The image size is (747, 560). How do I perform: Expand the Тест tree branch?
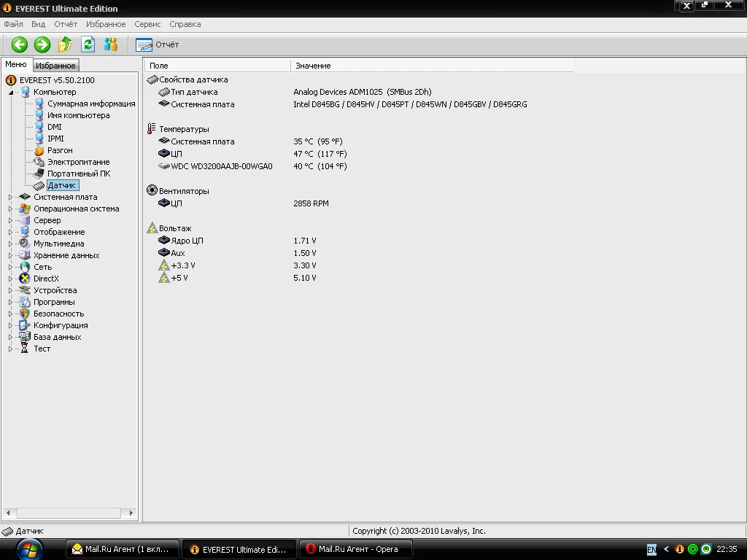pos(10,349)
